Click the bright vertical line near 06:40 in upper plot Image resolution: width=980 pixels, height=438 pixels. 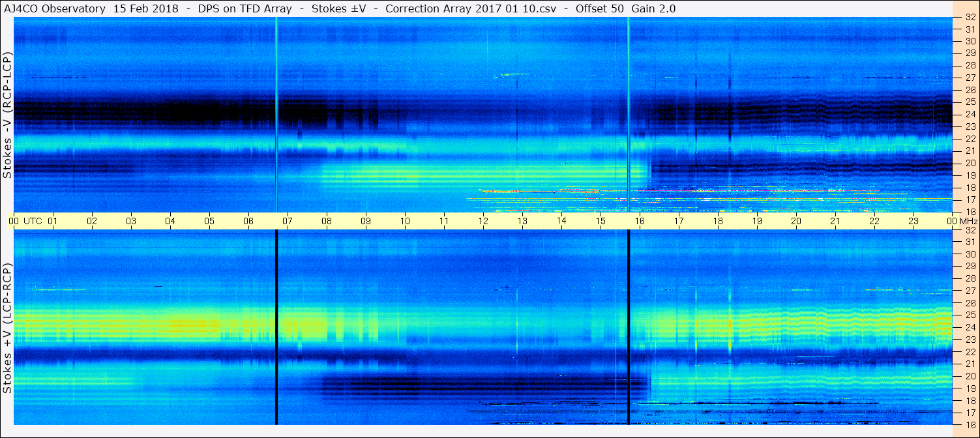(x=276, y=115)
